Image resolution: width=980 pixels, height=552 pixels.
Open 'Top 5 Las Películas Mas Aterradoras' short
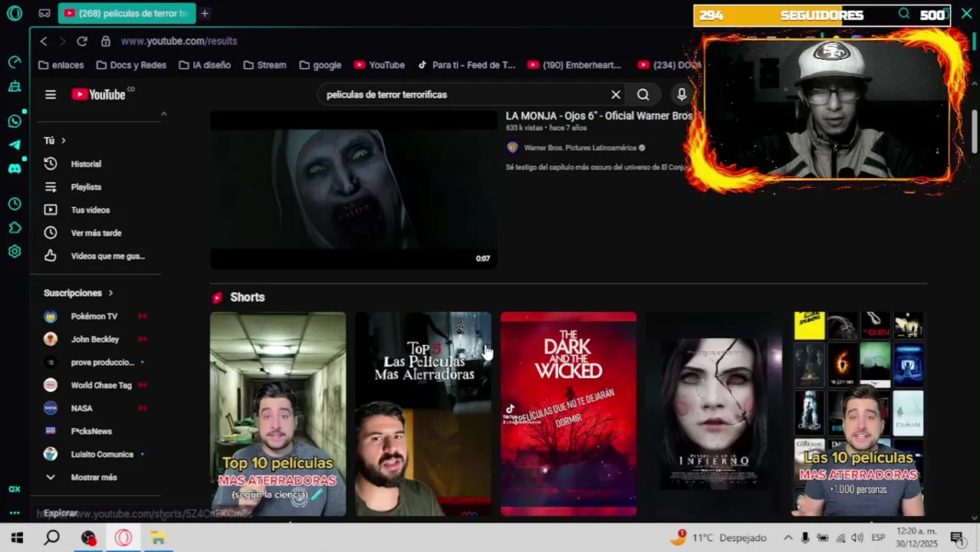[423, 414]
